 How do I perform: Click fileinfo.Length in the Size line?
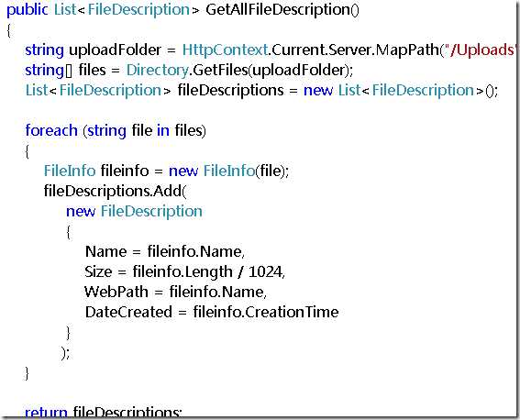pyautogui.click(x=183, y=271)
